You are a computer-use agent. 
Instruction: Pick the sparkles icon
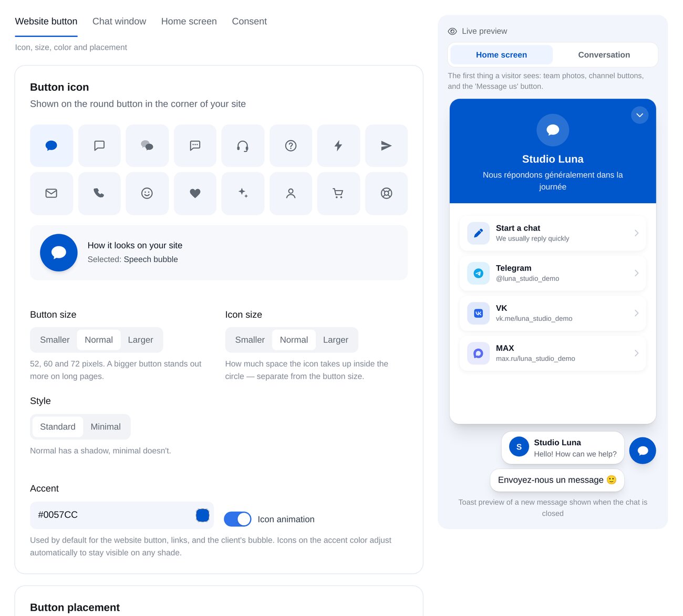pos(243,193)
